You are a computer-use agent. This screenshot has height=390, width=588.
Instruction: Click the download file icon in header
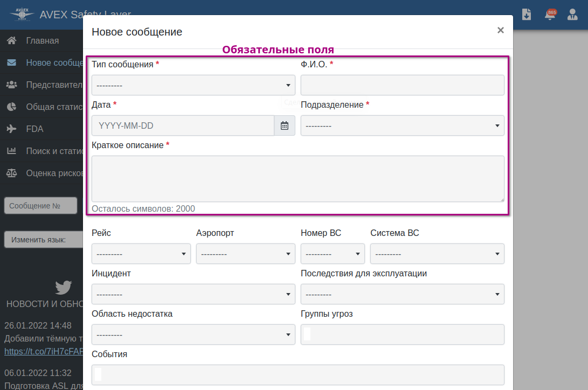[527, 15]
